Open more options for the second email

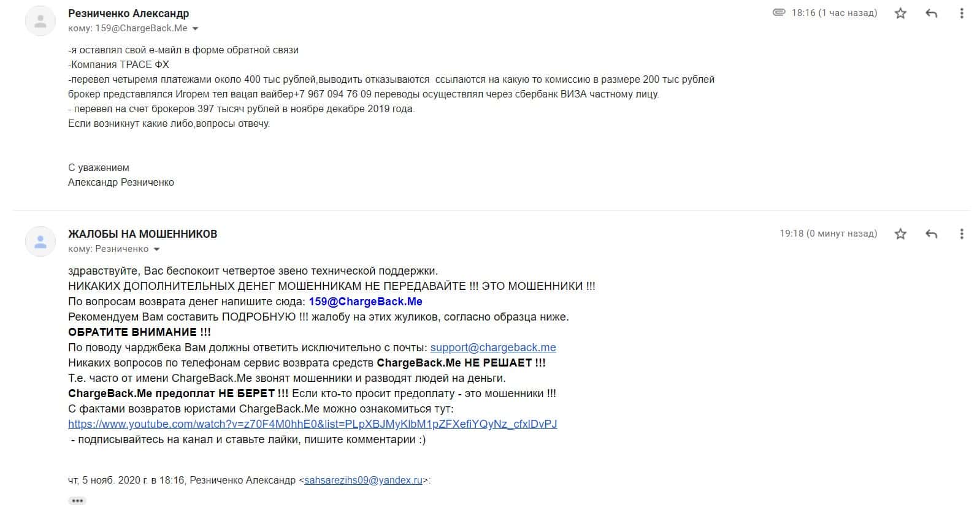coord(962,234)
